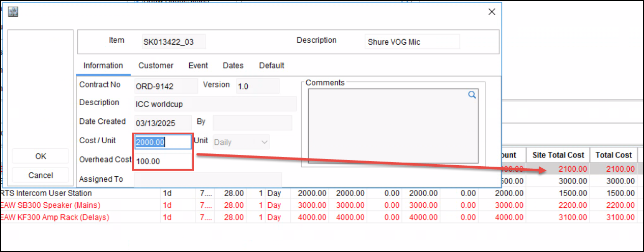Click the Cost / Unit field

(x=162, y=142)
